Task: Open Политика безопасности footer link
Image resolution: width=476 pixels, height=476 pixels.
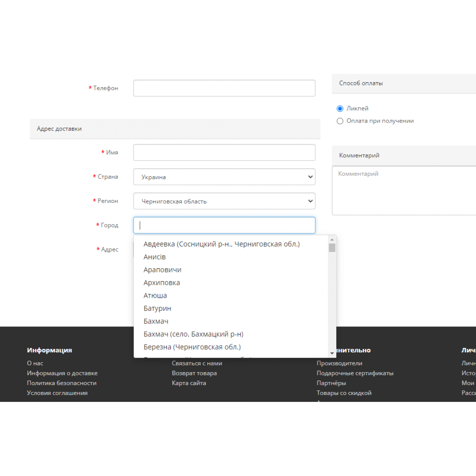Action: [x=62, y=383]
